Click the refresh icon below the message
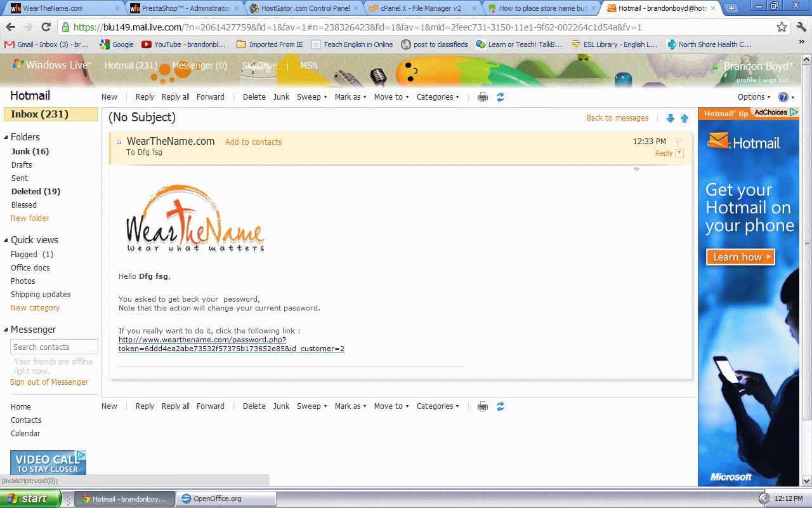Viewport: 812px width, 508px height. [501, 406]
